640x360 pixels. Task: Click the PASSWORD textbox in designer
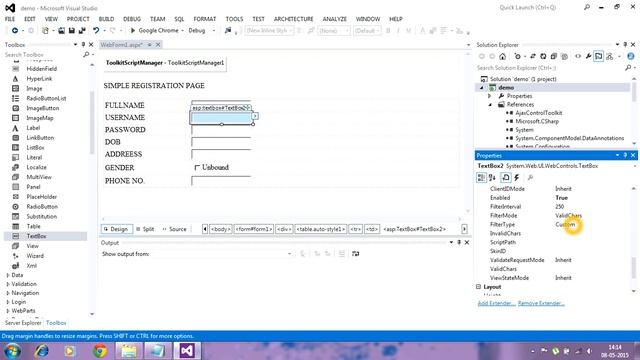click(x=221, y=130)
